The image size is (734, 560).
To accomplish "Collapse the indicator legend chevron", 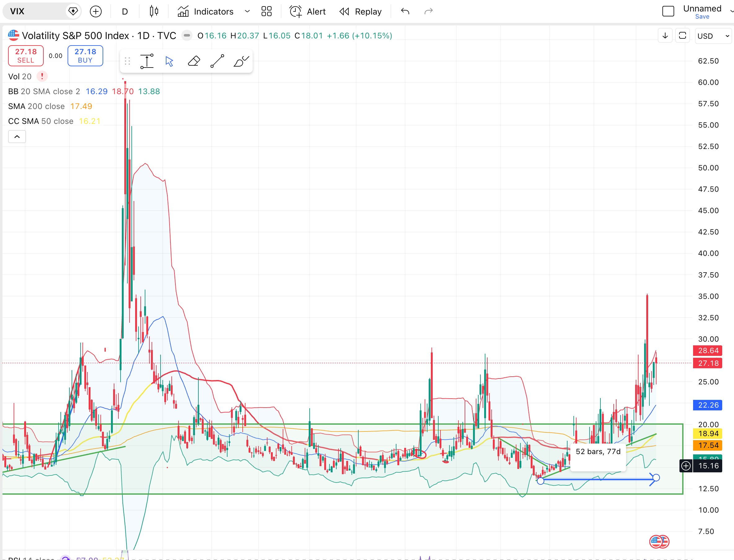I will (x=17, y=137).
